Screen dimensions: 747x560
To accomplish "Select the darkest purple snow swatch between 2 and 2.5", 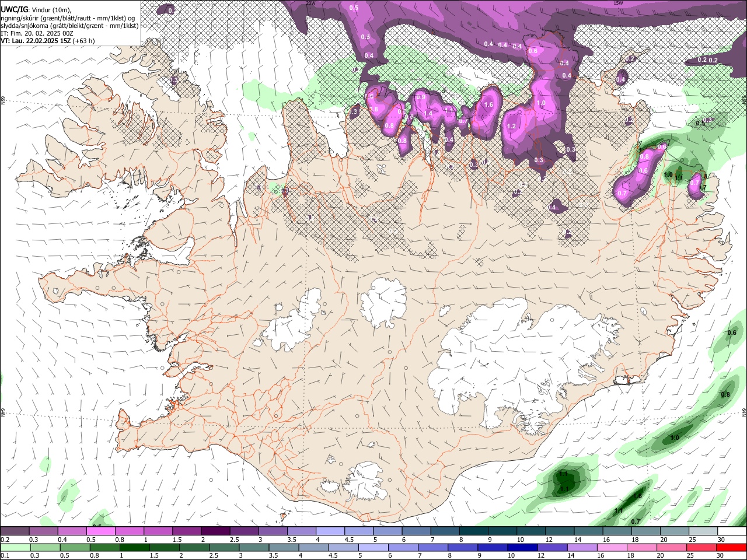I will click(215, 531).
